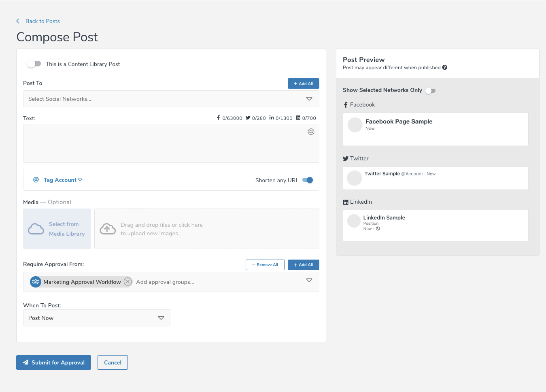
Task: Click drag and drop upload zone
Action: click(x=207, y=229)
